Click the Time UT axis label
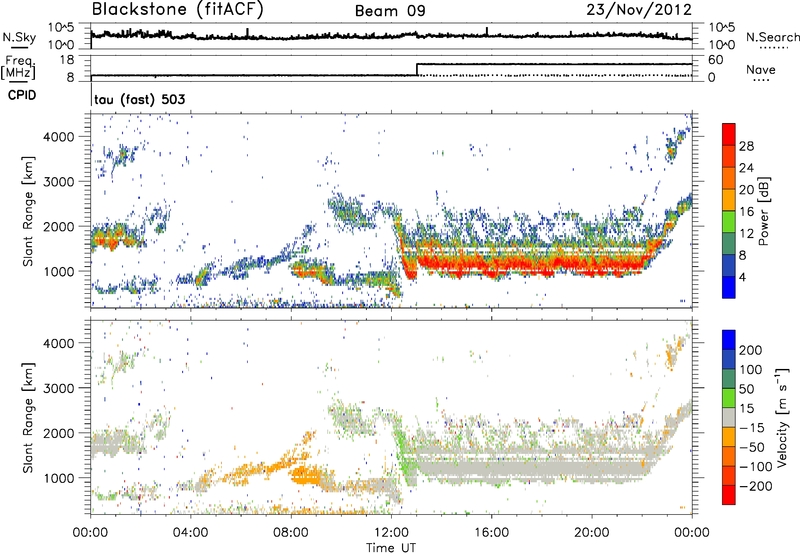The width and height of the screenshot is (800, 554). 391,548
